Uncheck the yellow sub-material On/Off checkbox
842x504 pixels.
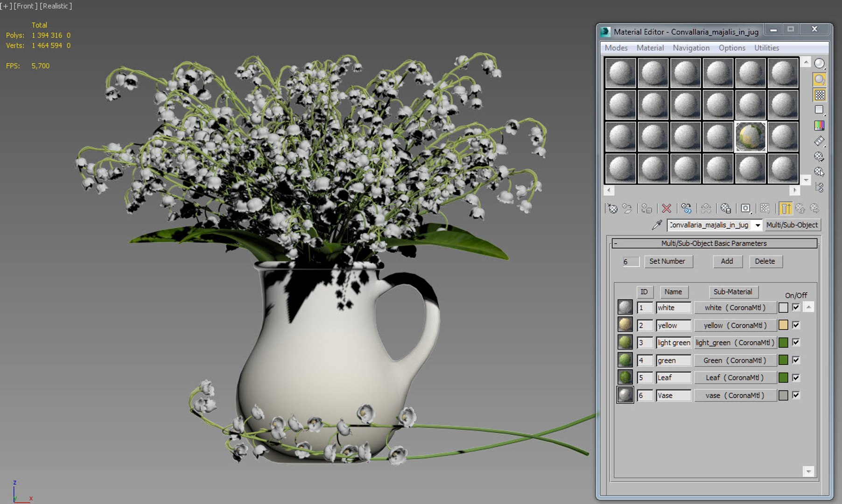tap(796, 325)
